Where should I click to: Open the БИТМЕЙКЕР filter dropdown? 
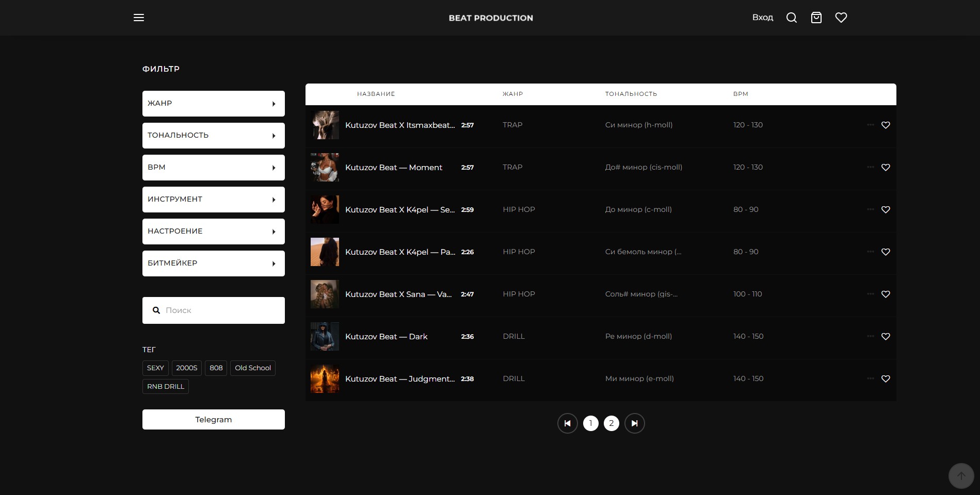coord(213,263)
